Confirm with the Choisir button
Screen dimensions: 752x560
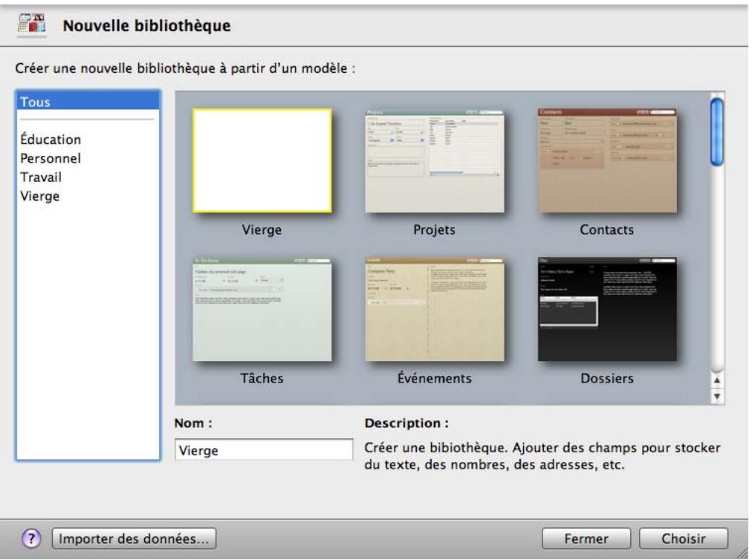pyautogui.click(x=684, y=538)
